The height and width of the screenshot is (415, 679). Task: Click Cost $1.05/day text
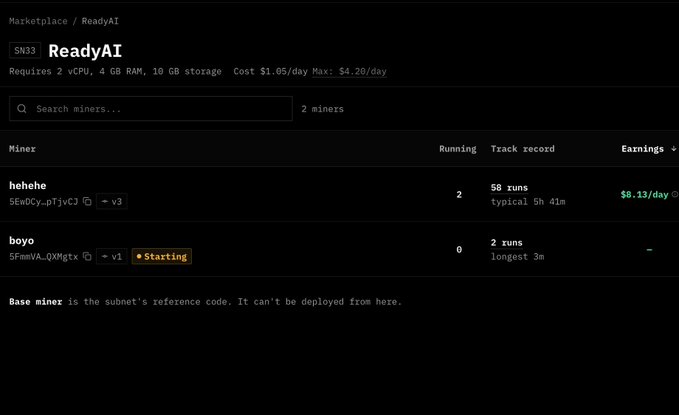pyautogui.click(x=271, y=71)
